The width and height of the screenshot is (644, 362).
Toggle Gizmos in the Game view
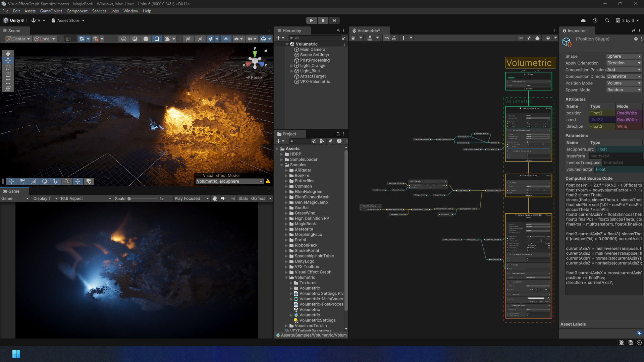click(x=258, y=199)
